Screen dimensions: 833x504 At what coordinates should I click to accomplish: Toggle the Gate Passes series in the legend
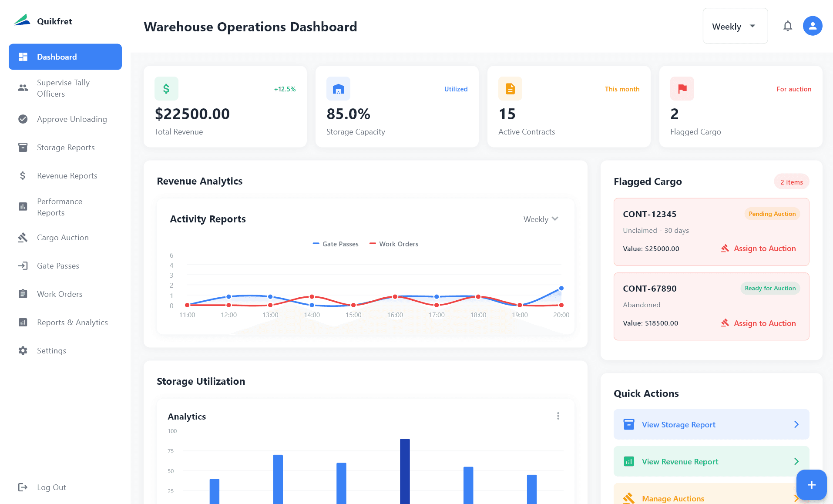point(335,244)
